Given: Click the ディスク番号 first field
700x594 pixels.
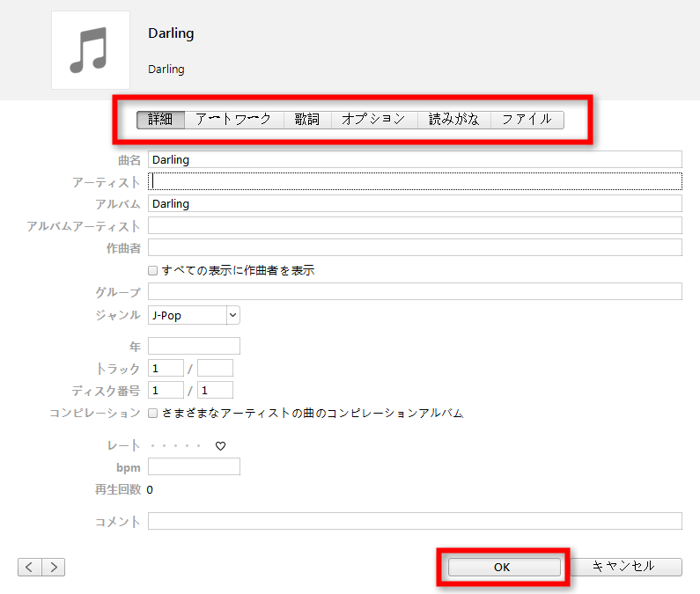Looking at the screenshot, I should (166, 390).
